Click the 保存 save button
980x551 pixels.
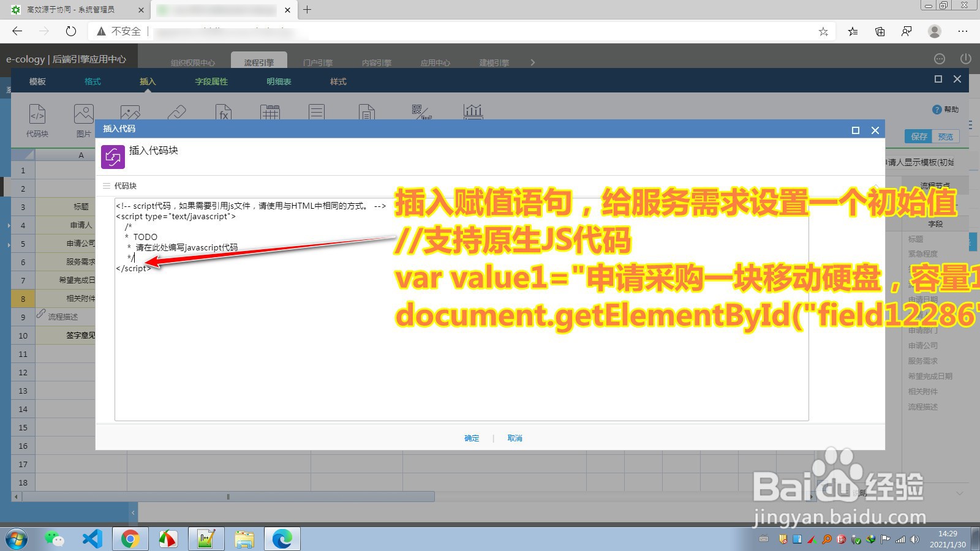coord(919,137)
